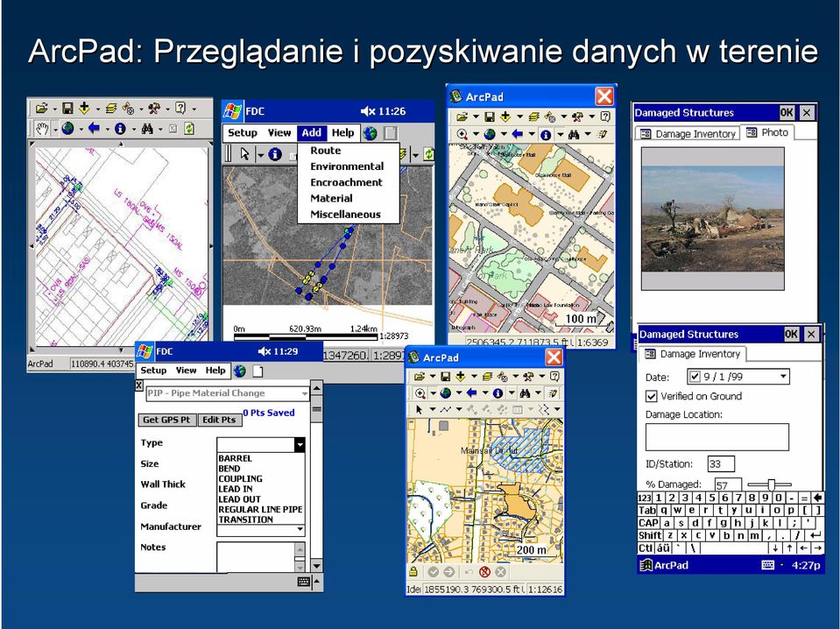Click Help question icon in 100 m city-map ArcPad window

pos(605,117)
